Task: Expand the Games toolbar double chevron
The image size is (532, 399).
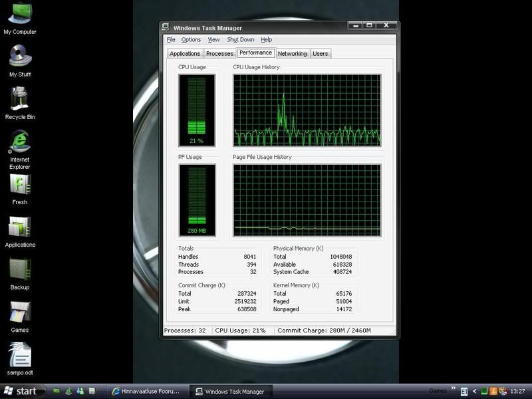Action: (454, 388)
